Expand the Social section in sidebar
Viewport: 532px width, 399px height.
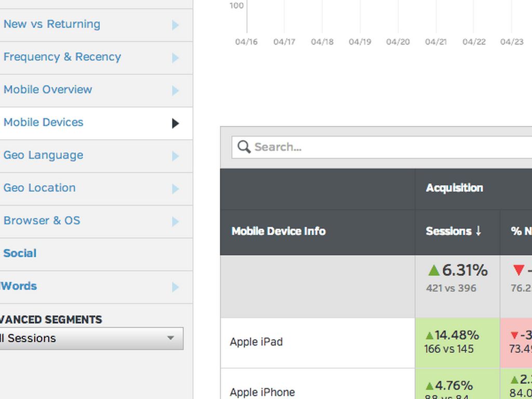click(x=20, y=254)
